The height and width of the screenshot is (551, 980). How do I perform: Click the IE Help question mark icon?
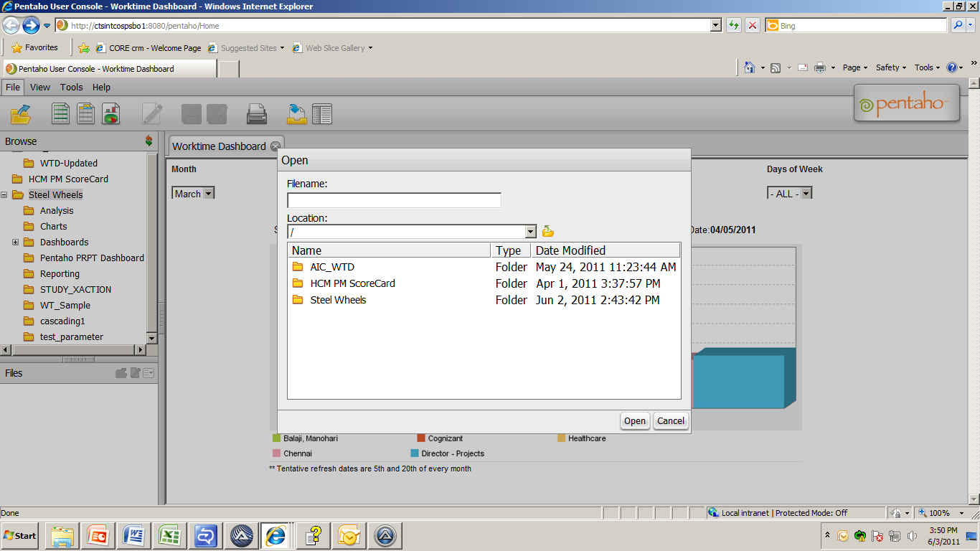pos(952,67)
